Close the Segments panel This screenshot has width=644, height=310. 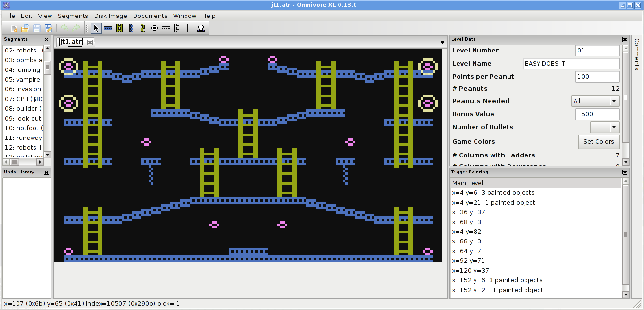pyautogui.click(x=47, y=40)
